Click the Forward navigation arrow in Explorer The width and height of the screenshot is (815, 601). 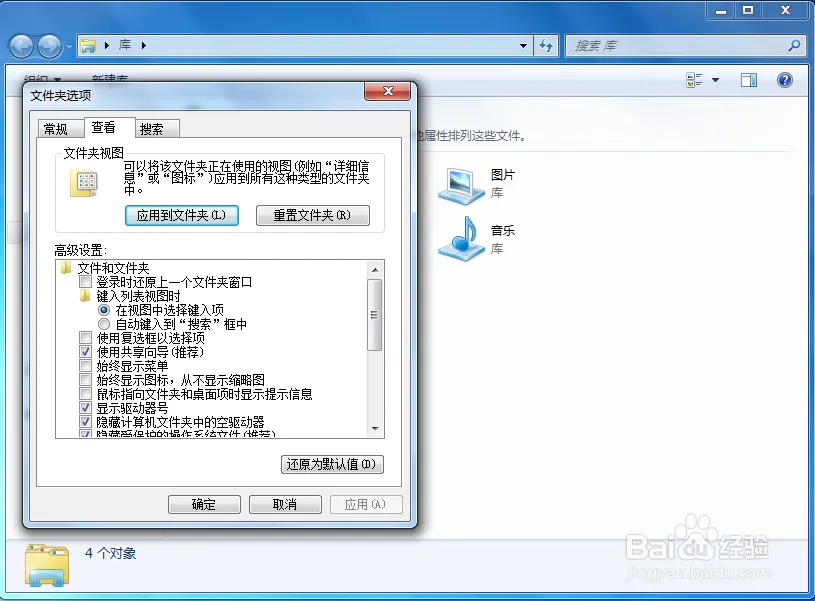(x=50, y=46)
